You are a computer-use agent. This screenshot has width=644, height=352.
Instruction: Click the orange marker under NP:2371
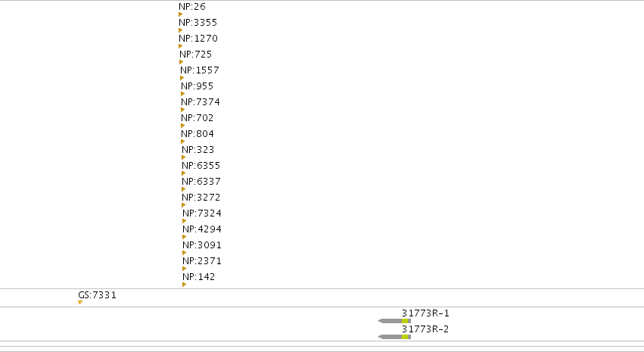tap(185, 269)
